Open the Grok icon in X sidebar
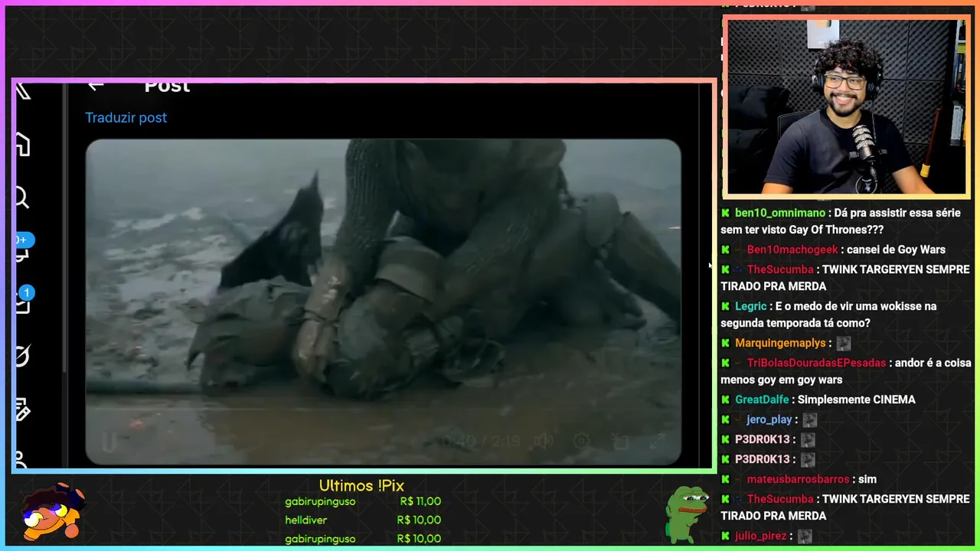Screen dimensions: 980x551 point(22,356)
